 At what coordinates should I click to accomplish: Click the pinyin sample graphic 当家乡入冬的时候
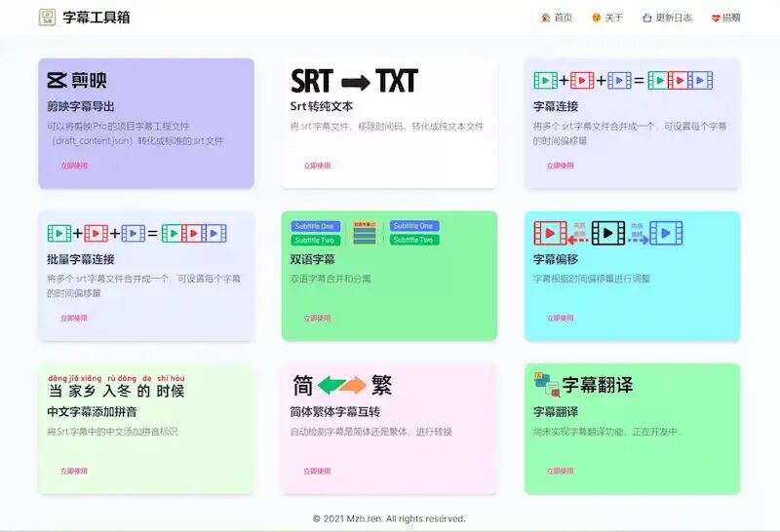click(x=116, y=386)
